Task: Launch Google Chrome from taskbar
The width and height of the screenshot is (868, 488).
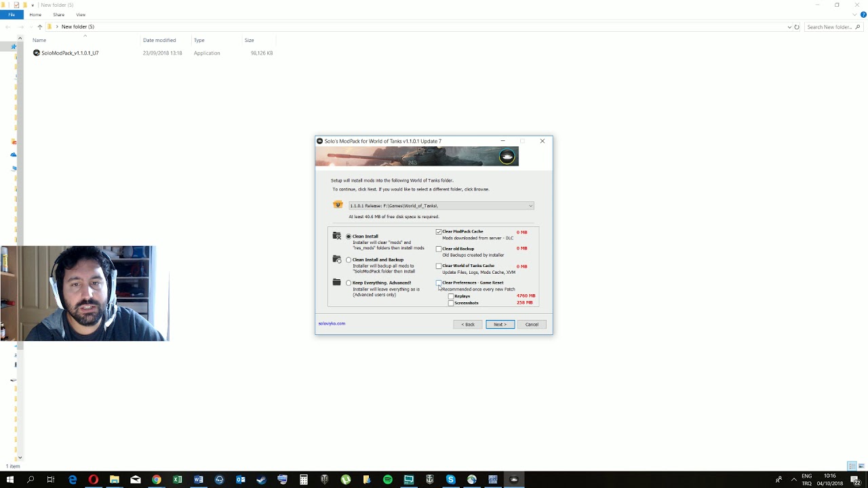Action: coord(157,480)
